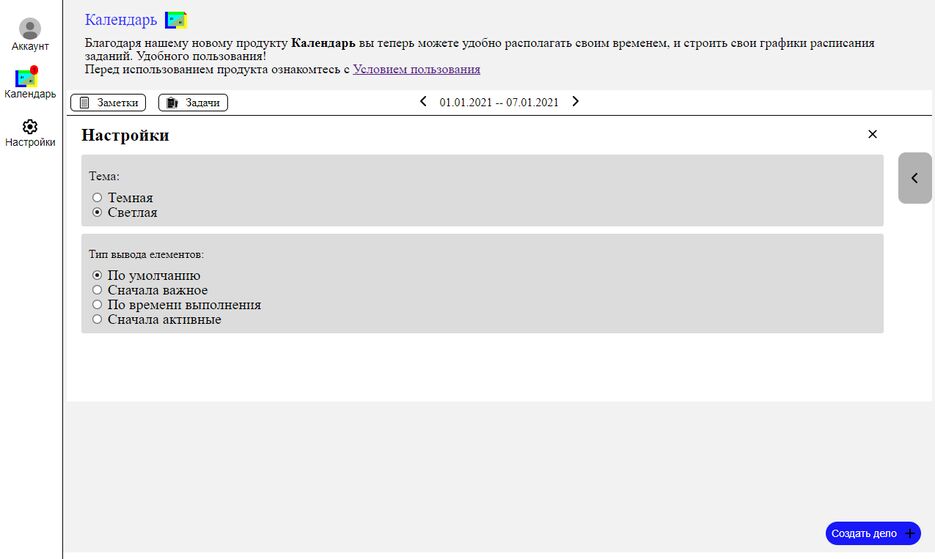Go to previous week with left arrow

tap(423, 101)
